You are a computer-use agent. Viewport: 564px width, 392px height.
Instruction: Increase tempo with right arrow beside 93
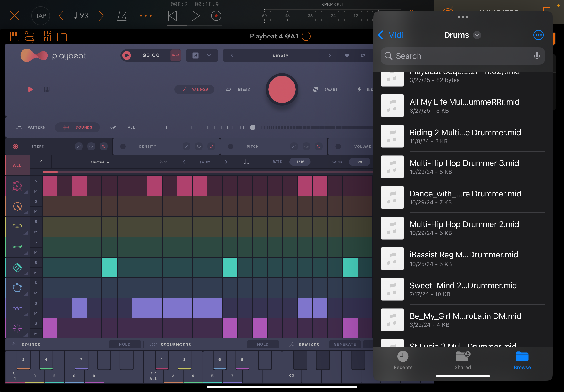click(x=101, y=16)
